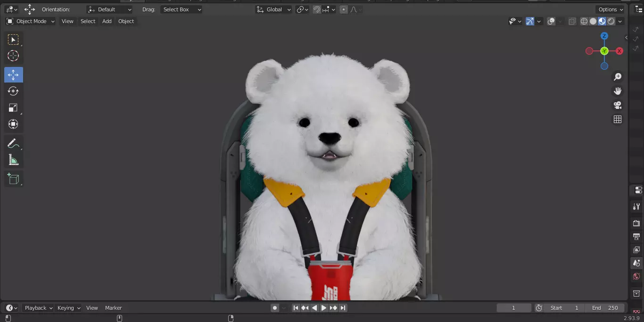The width and height of the screenshot is (644, 322).
Task: Open the Orientation Default dropdown
Action: [110, 9]
